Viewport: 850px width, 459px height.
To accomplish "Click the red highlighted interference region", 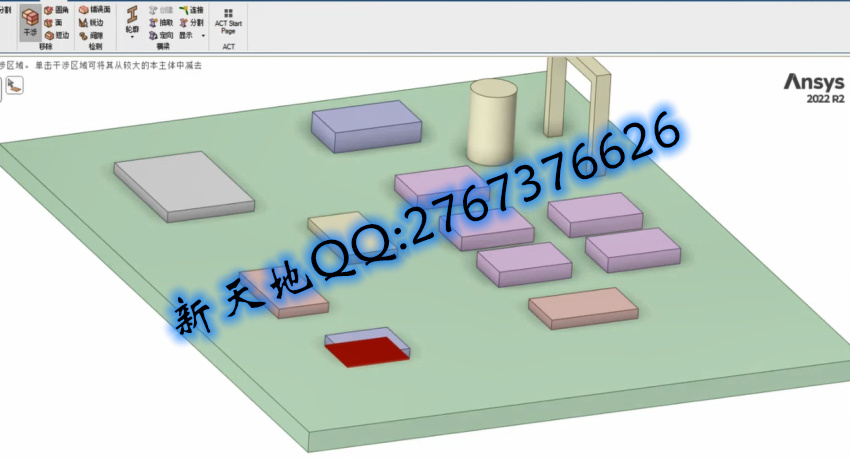I will (364, 351).
